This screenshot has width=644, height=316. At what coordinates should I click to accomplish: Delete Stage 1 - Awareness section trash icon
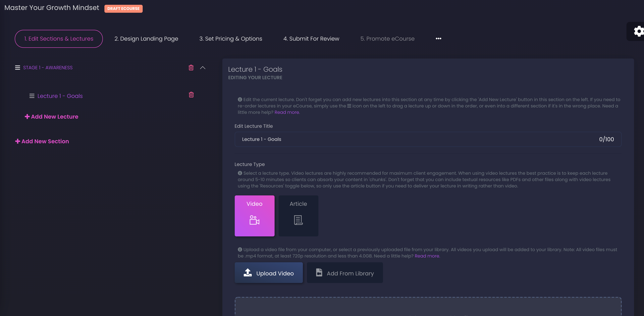[191, 68]
